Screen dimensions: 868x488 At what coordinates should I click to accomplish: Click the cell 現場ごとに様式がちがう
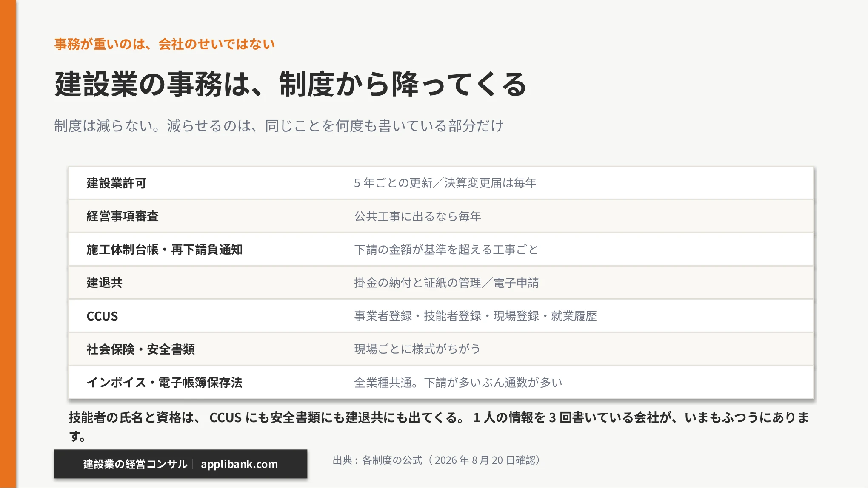(x=417, y=349)
